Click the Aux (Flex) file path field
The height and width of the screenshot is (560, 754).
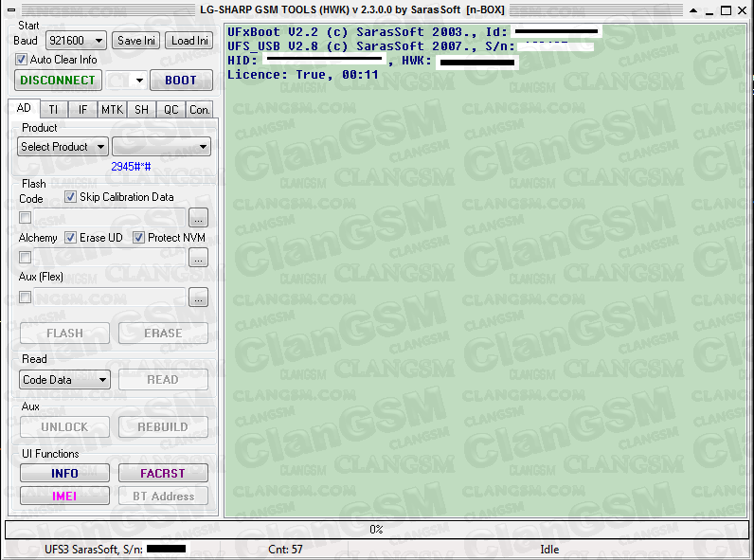click(110, 298)
